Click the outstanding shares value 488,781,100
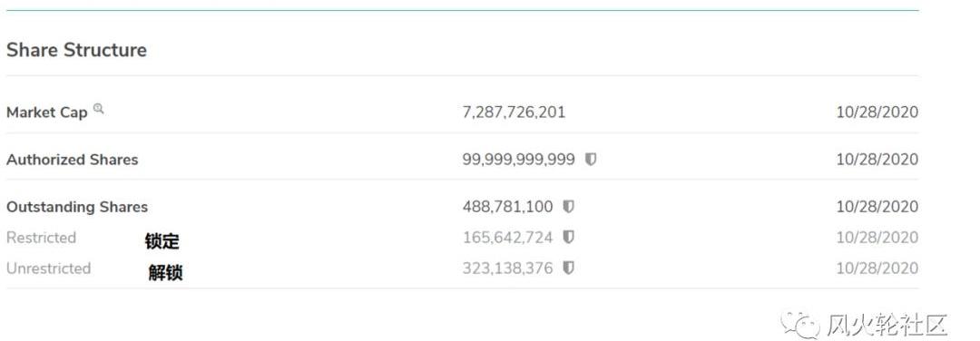980x341 pixels. (507, 207)
